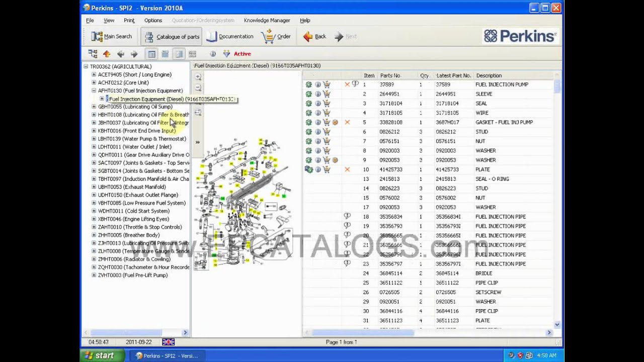
Task: Toggle the fourth thumbnail grid layout view button
Action: pyautogui.click(x=192, y=54)
